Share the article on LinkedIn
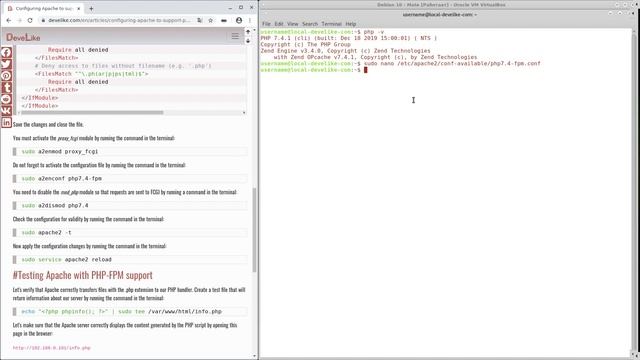 pyautogui.click(x=6, y=122)
